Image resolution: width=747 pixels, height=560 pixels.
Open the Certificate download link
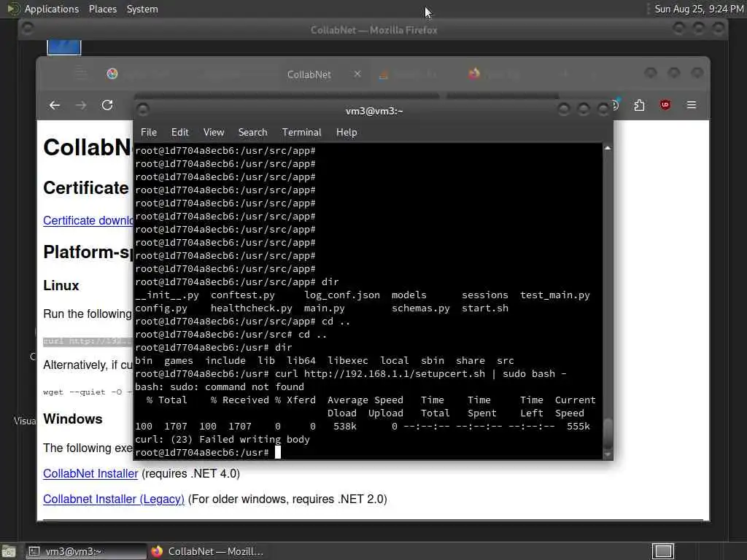tap(88, 220)
